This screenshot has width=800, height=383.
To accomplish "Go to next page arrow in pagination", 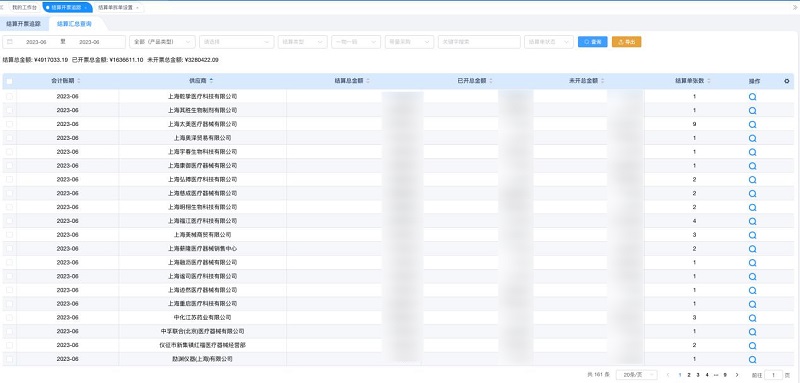I will (x=737, y=375).
